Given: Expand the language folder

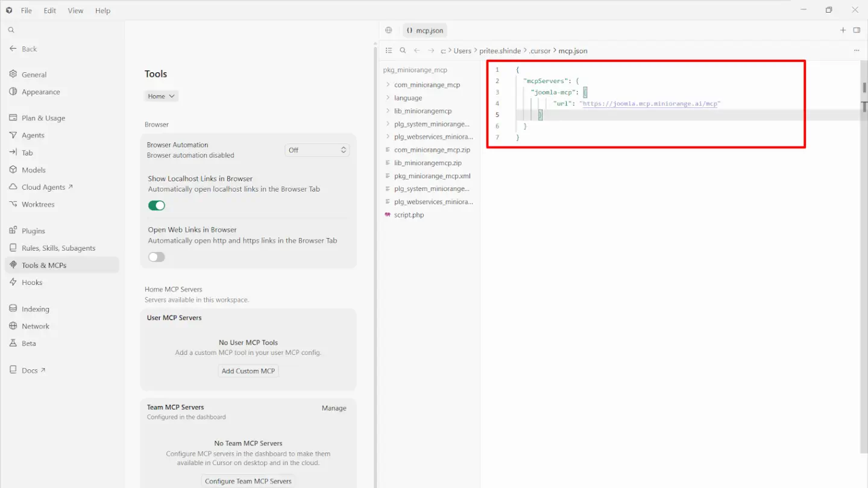Looking at the screenshot, I should coord(408,98).
